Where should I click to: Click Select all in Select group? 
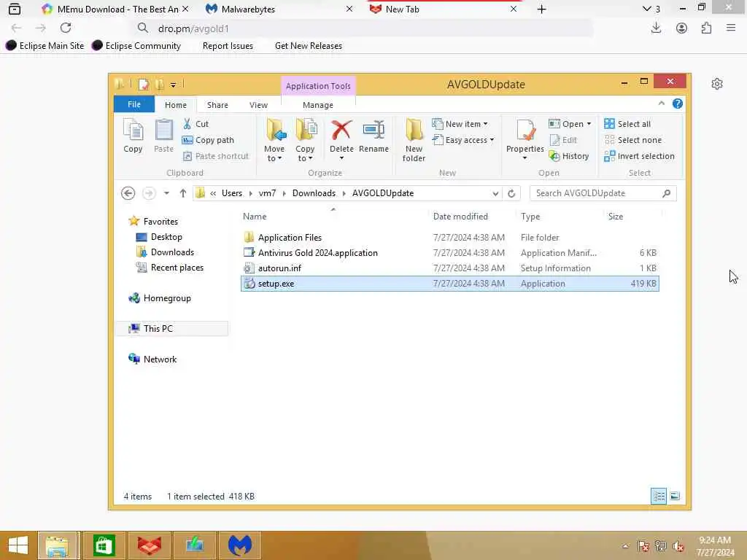pyautogui.click(x=627, y=124)
